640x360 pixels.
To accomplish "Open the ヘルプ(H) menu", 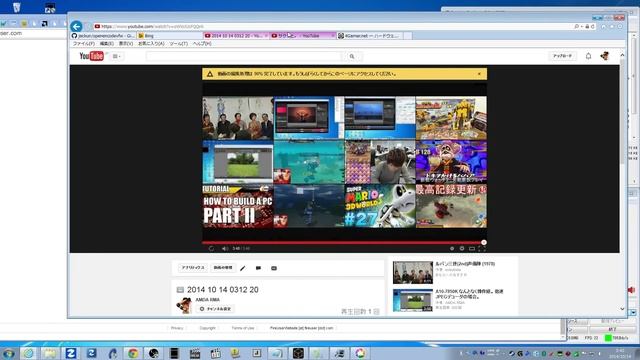I will pos(202,44).
